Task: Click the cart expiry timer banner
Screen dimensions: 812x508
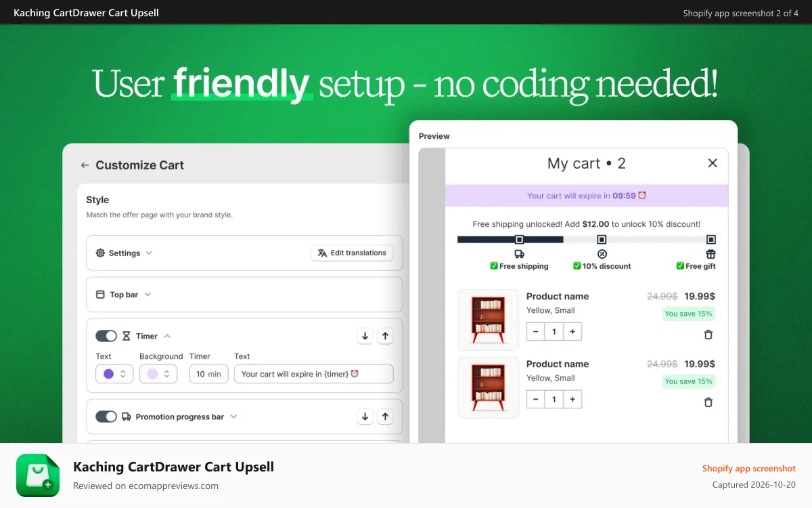Action: [587, 196]
